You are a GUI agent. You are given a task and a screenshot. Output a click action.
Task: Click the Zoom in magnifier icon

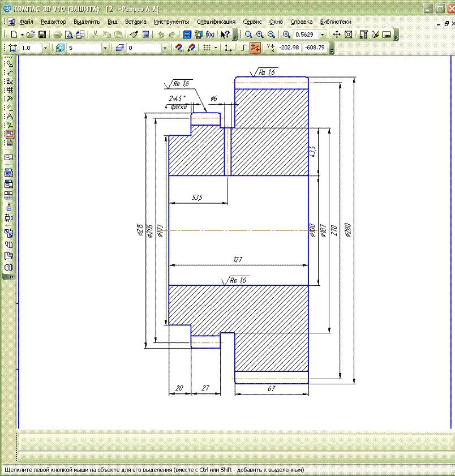coord(260,35)
